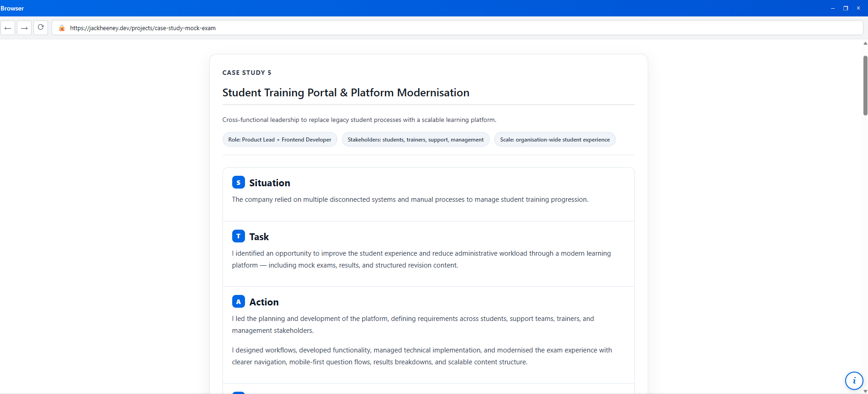This screenshot has width=868, height=394.
Task: Go forward with the browser forward arrow
Action: tap(24, 28)
